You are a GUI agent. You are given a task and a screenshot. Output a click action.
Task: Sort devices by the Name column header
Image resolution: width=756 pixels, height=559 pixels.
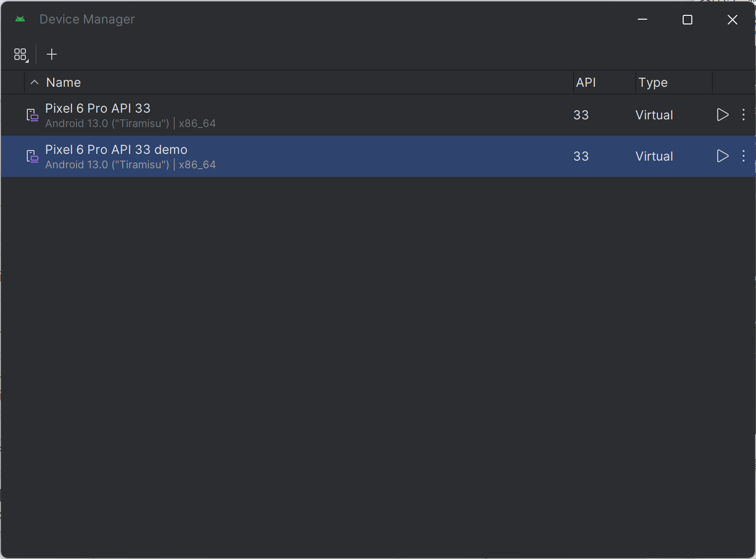(64, 82)
